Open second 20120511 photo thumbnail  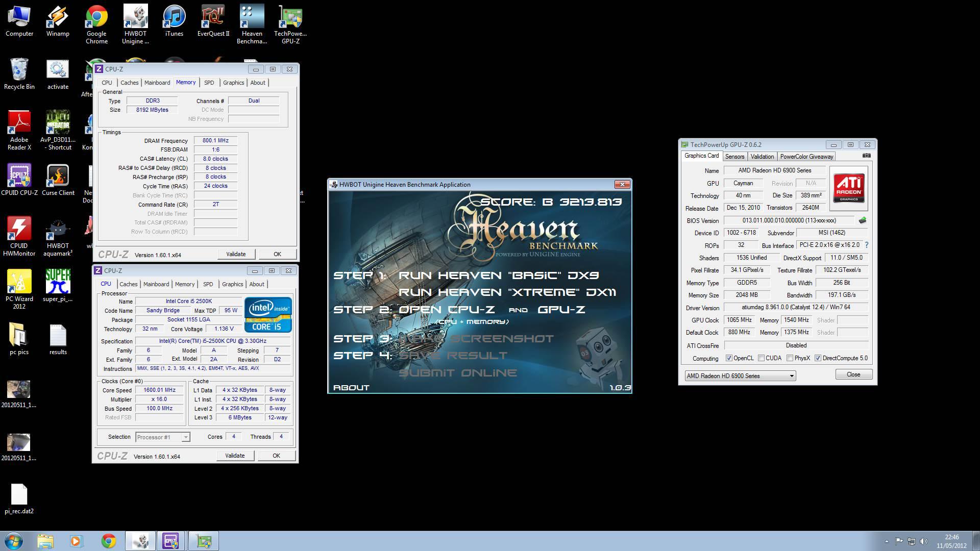[19, 447]
